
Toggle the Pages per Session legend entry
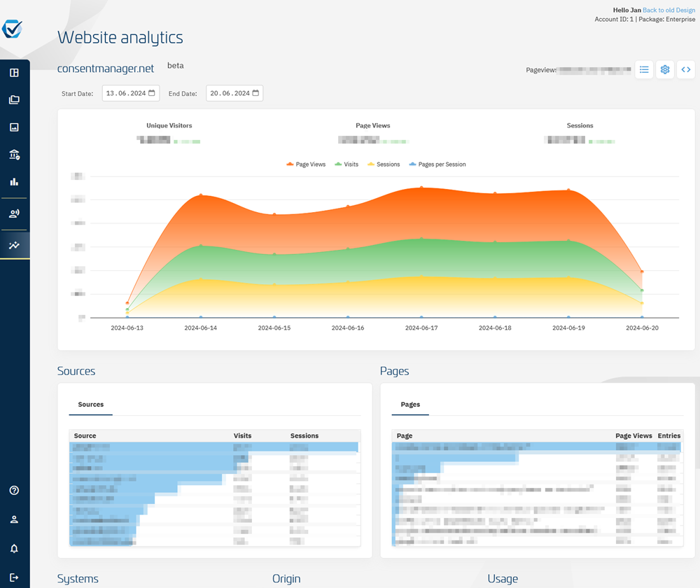pyautogui.click(x=437, y=164)
